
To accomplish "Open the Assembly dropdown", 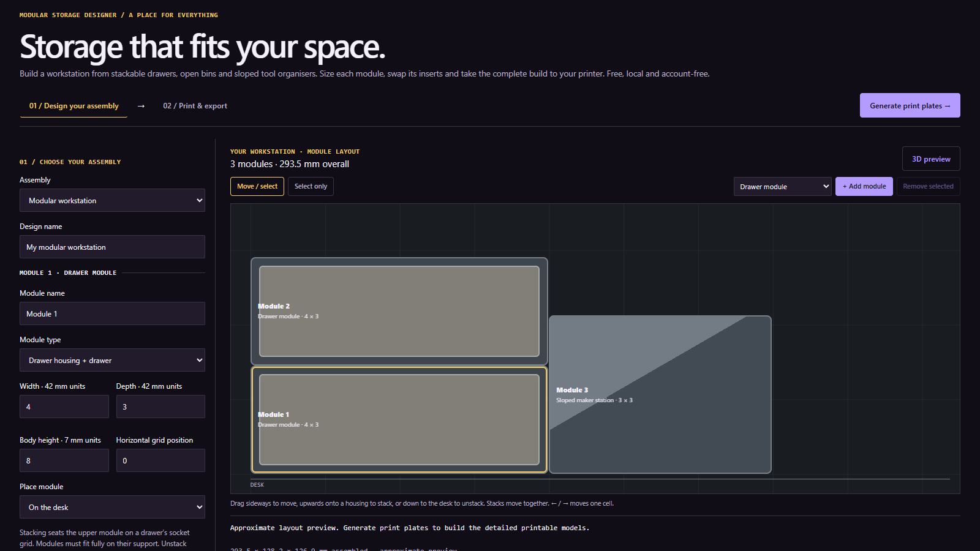I will point(112,200).
